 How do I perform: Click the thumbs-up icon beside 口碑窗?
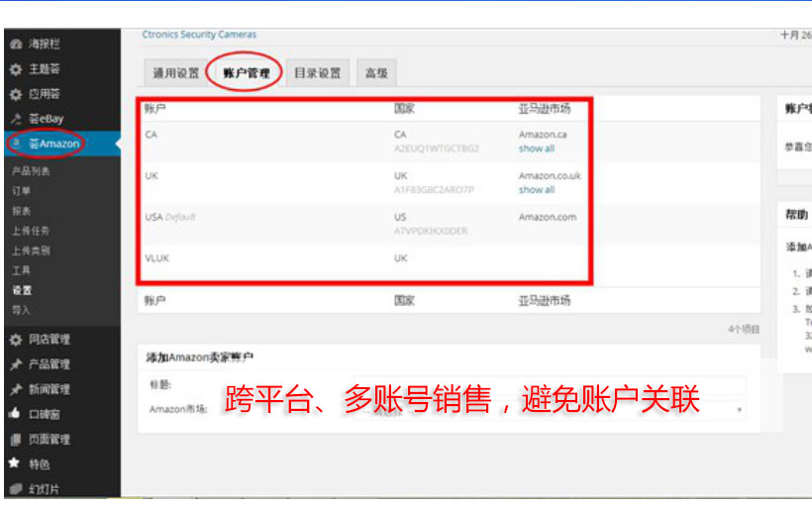click(x=15, y=414)
